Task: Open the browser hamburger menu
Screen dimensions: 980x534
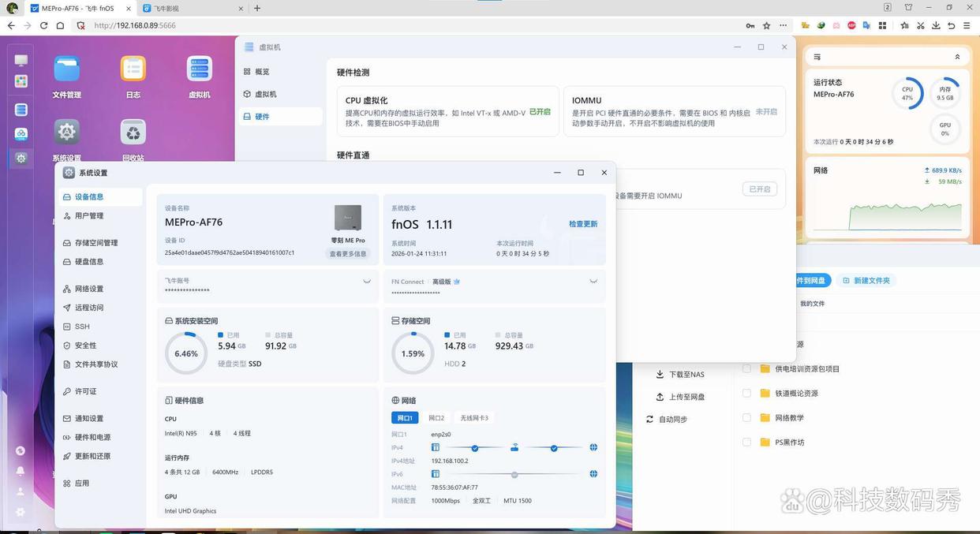Action: 968,25
